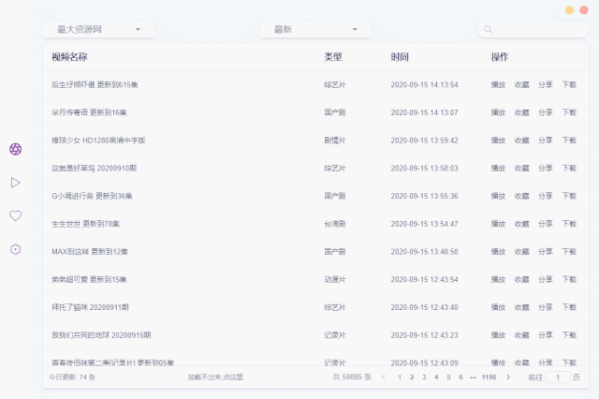This screenshot has width=599, height=399.
Task: Click the yellow minimize window dot
Action: 569,10
